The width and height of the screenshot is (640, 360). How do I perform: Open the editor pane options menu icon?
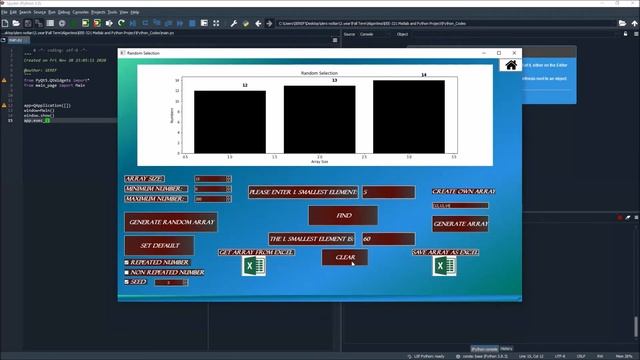tap(335, 40)
